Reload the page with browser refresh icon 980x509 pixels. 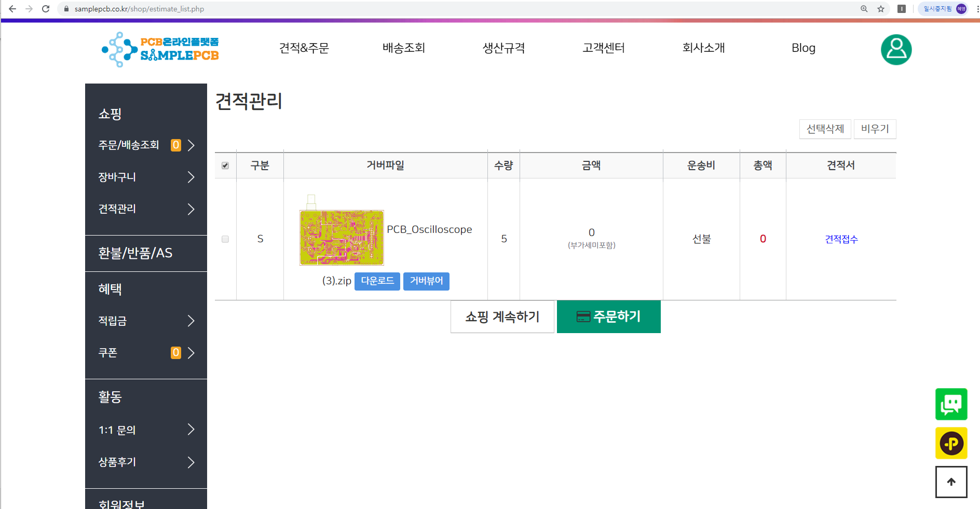click(46, 9)
